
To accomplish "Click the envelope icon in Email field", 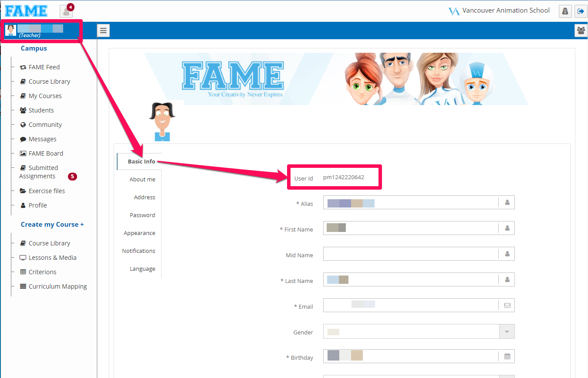I will (x=507, y=305).
